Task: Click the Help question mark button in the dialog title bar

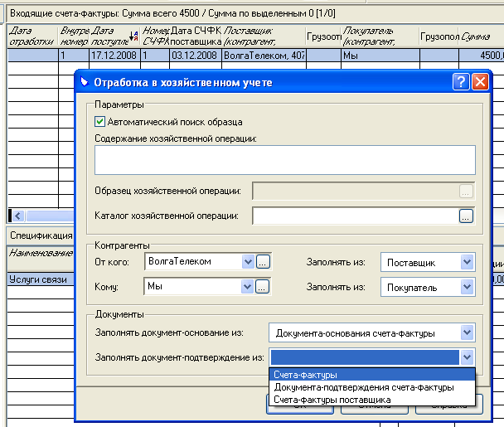Action: coord(461,82)
